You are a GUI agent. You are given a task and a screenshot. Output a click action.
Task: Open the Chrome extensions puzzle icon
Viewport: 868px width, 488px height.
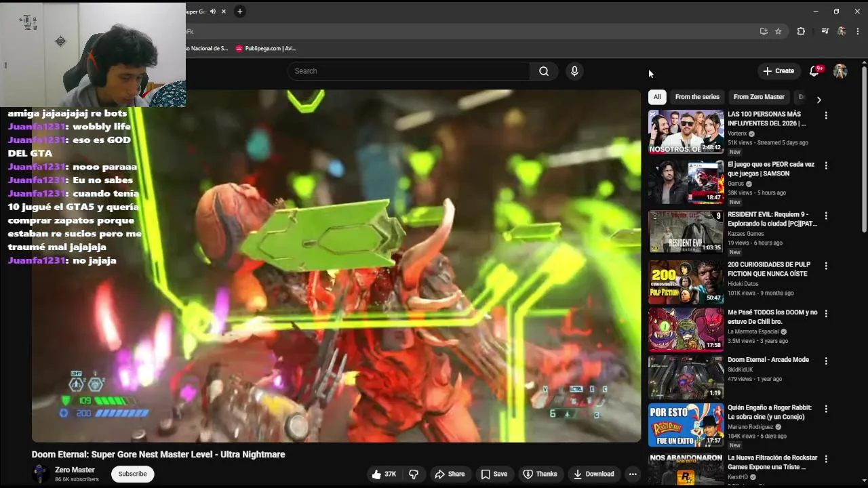pyautogui.click(x=801, y=31)
